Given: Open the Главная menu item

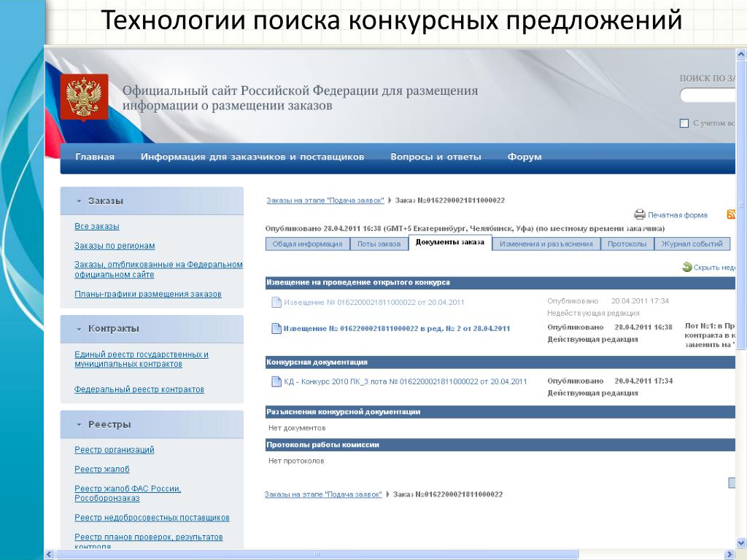Looking at the screenshot, I should pyautogui.click(x=95, y=157).
